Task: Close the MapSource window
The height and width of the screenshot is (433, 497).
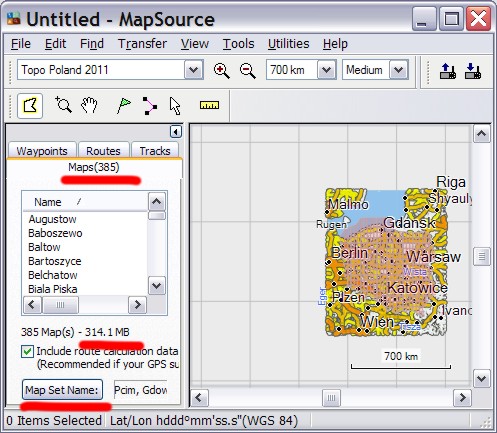Action: [479, 19]
